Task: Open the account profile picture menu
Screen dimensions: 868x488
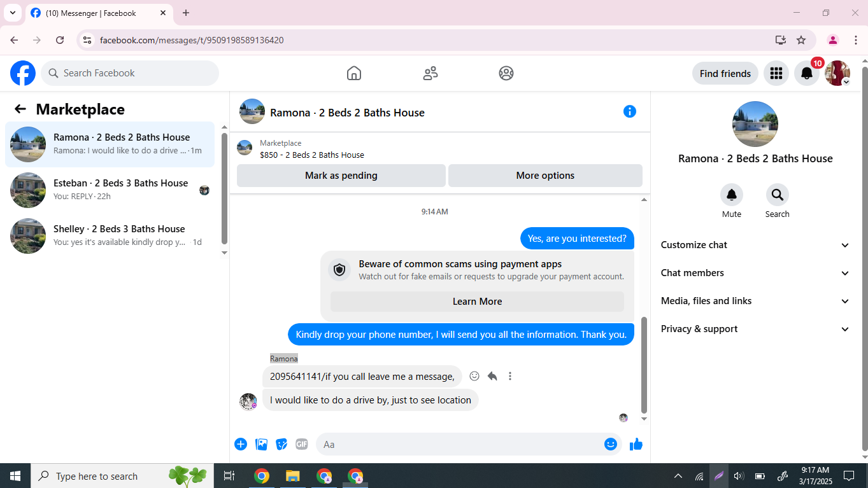Action: [837, 73]
